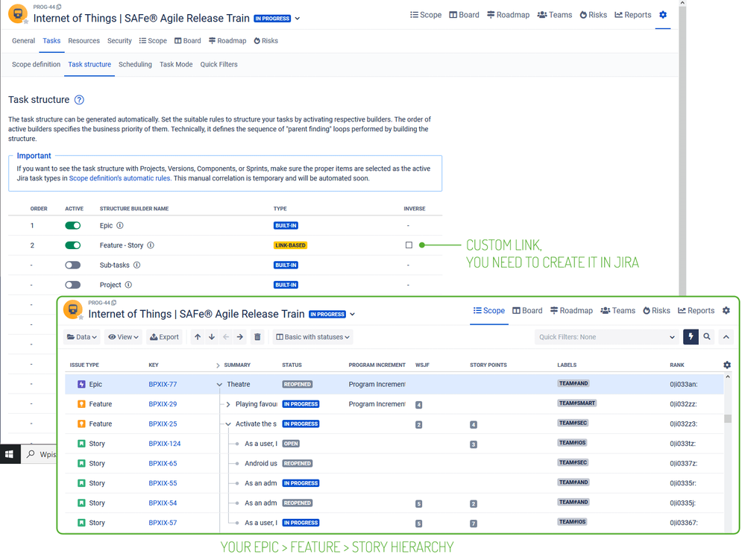Collapse the Activate the s feature row

pyautogui.click(x=228, y=424)
